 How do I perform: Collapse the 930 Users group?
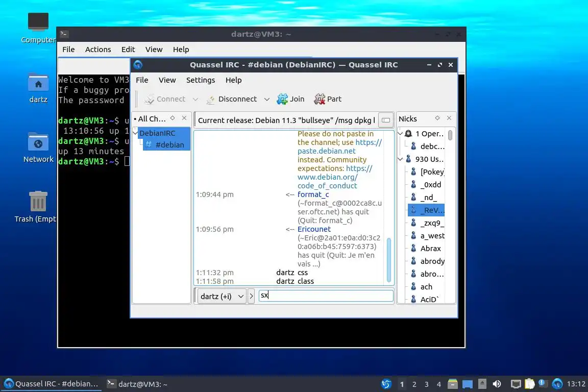tap(400, 159)
